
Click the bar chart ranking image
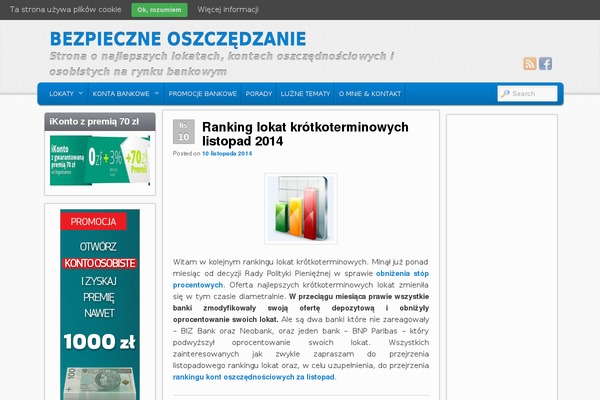(x=301, y=209)
